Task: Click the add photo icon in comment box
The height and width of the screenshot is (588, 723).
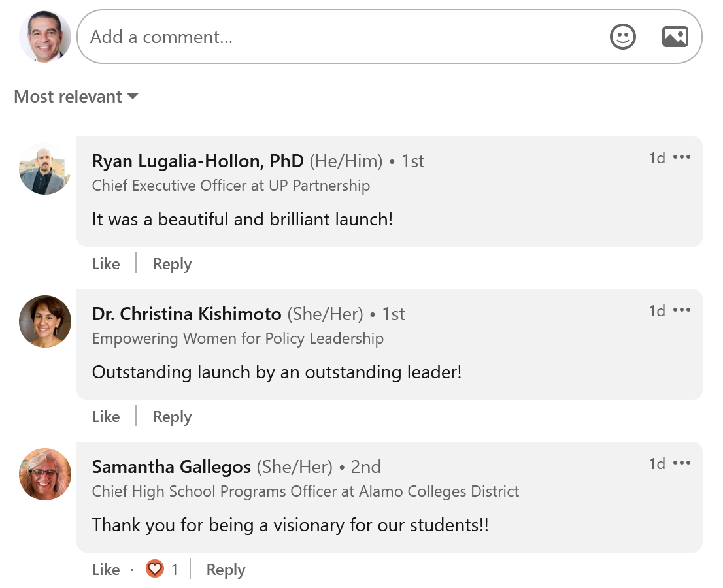Action: [675, 37]
